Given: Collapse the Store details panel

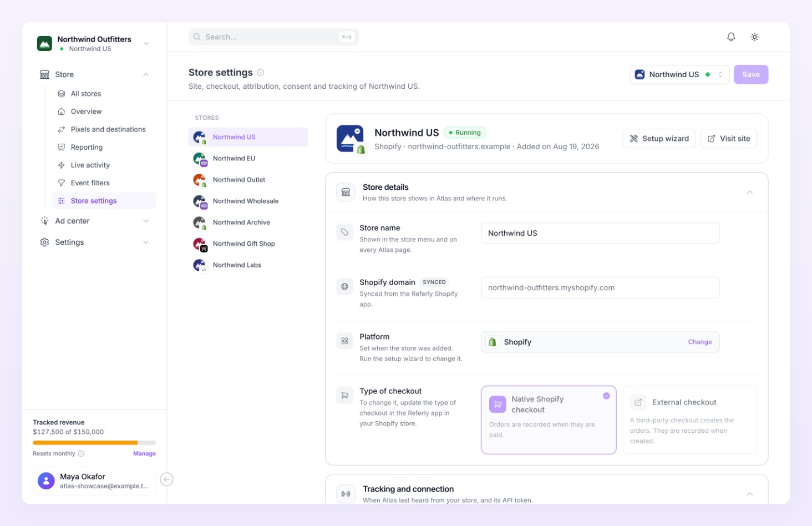Looking at the screenshot, I should (749, 192).
